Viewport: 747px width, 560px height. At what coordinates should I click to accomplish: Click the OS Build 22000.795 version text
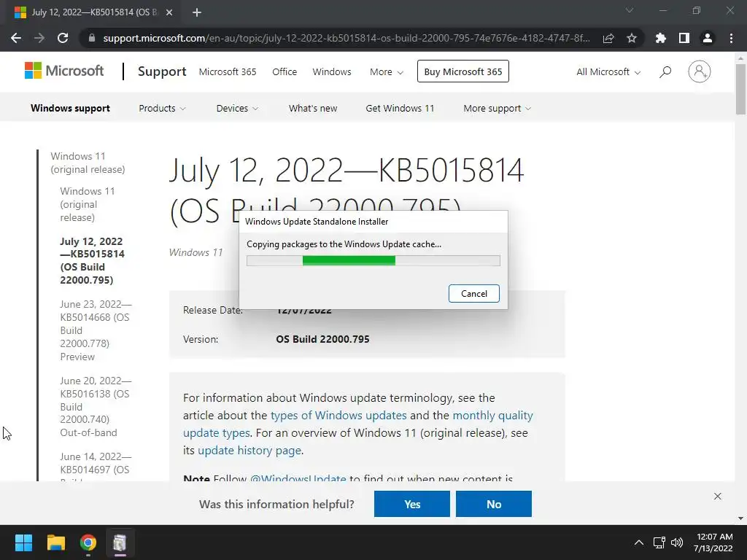[322, 339]
